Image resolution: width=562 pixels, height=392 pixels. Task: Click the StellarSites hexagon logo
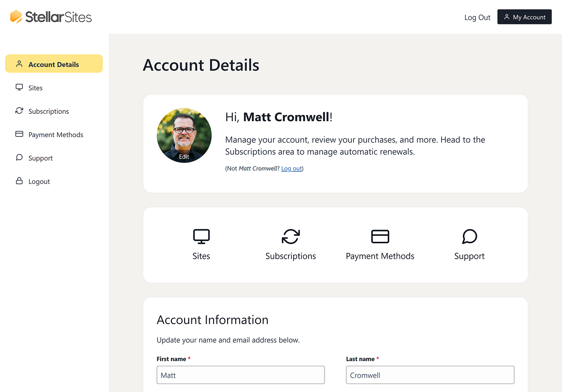pyautogui.click(x=15, y=16)
